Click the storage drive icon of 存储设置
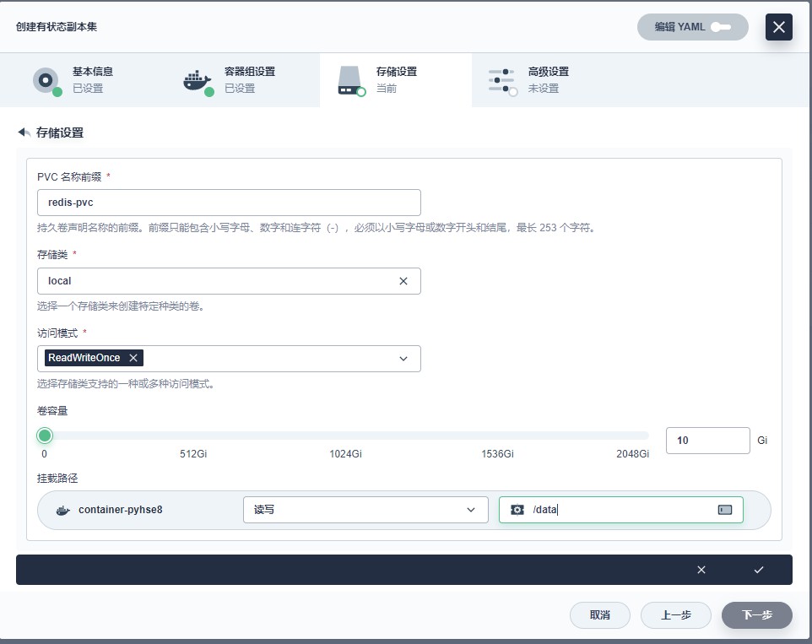 349,80
